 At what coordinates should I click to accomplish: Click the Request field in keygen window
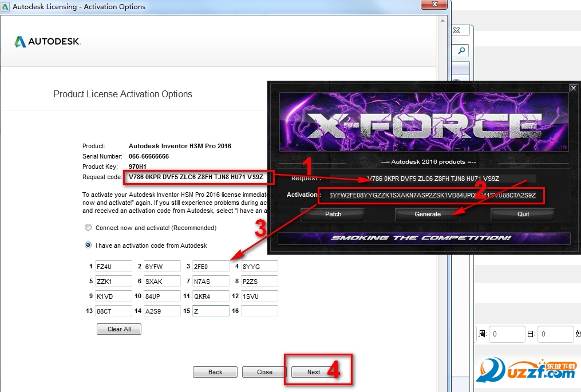pos(433,179)
